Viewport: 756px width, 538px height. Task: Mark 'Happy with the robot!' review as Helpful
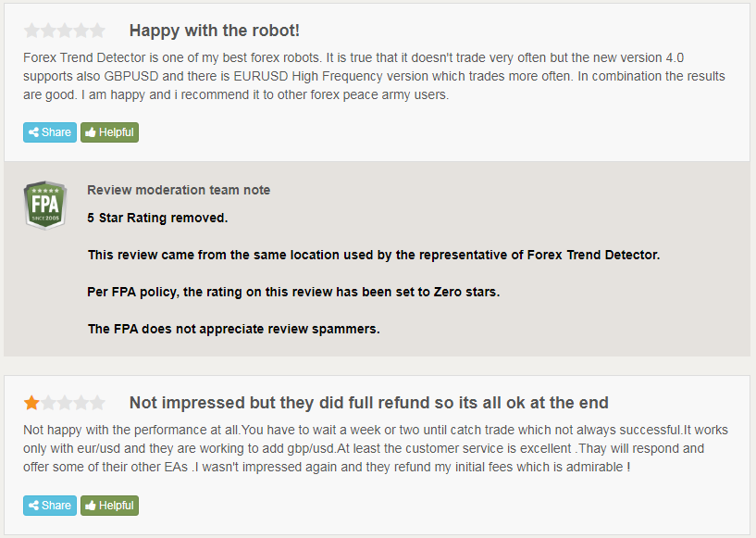coord(109,132)
